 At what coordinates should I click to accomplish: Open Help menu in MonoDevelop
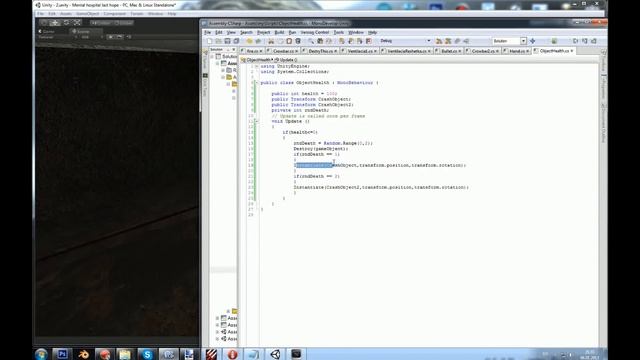(372, 32)
